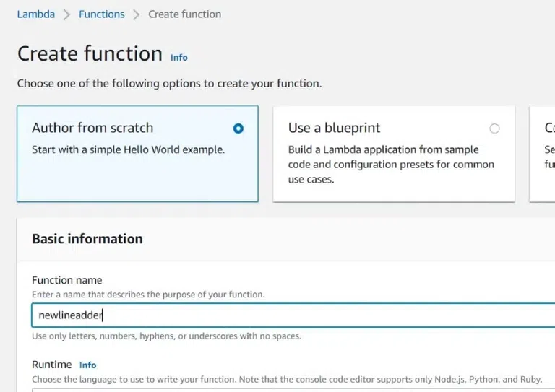Click the chevron after Functions breadcrumb

pyautogui.click(x=137, y=14)
